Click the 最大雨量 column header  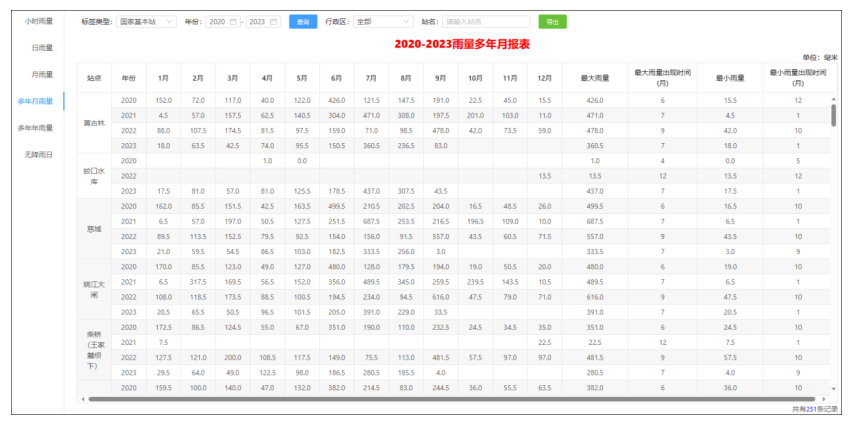coord(595,78)
